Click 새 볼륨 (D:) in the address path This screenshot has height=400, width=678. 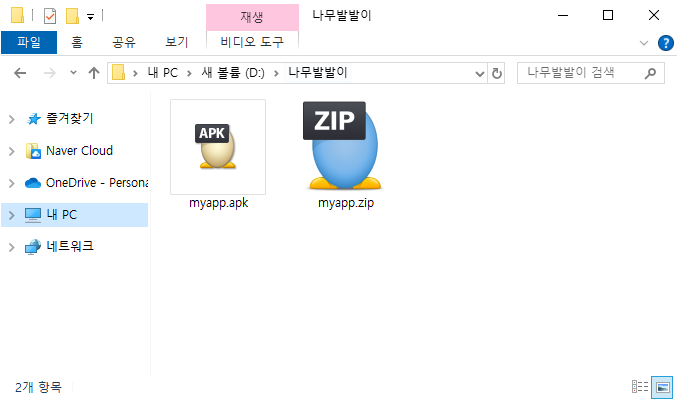[x=233, y=73]
